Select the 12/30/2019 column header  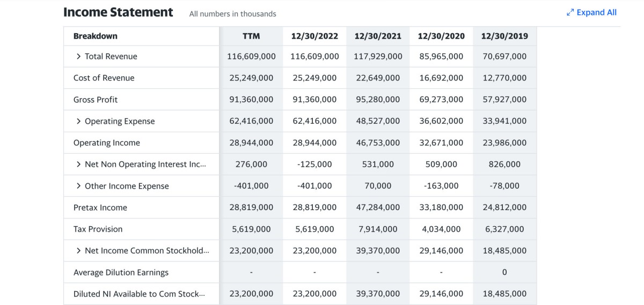(504, 36)
